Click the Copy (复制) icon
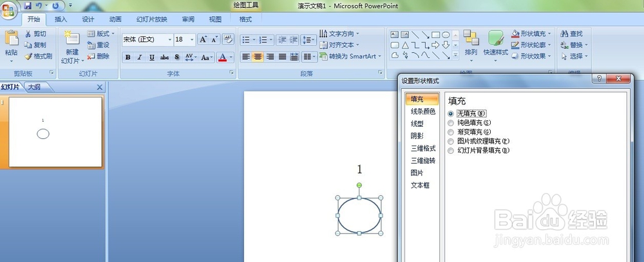Viewport: 644px width, 262px height. (28, 45)
